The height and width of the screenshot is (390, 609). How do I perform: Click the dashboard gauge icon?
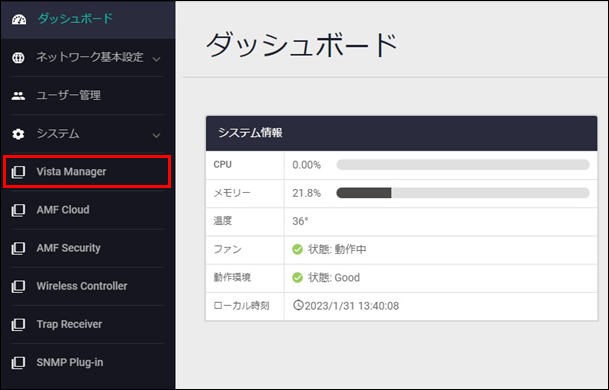coord(19,19)
